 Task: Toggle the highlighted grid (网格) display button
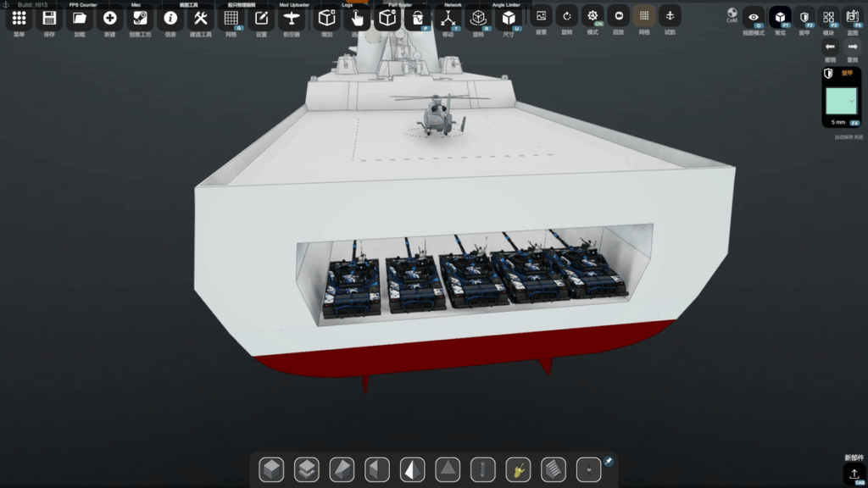[644, 15]
